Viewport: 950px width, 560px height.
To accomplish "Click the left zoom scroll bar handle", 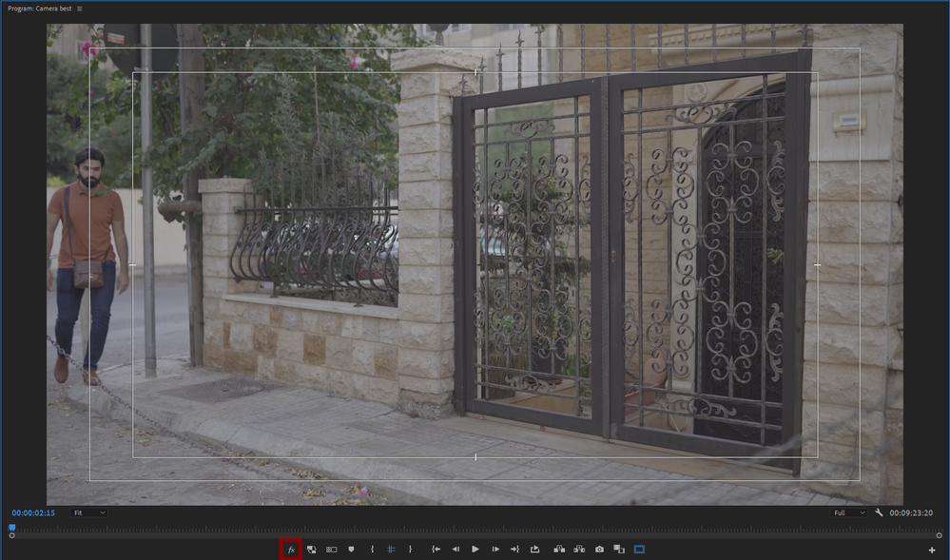I will [11, 536].
